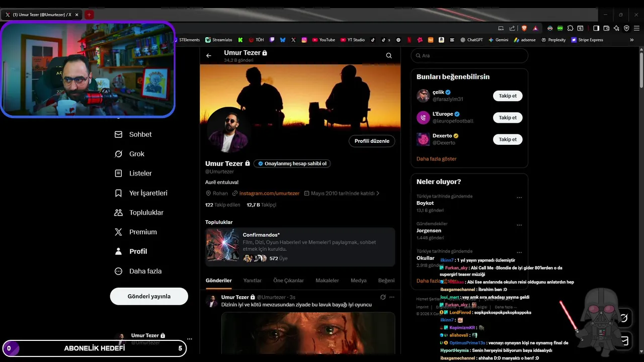Expand the bookmarks overflow chevron
The image size is (644, 362).
pyautogui.click(x=632, y=40)
